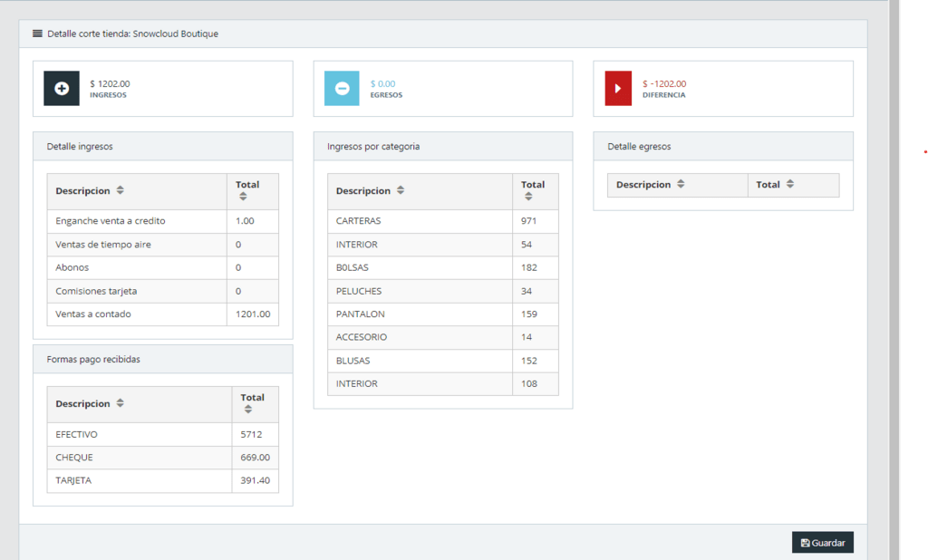928x560 pixels.
Task: Click the blue minus Egresos icon
Action: tap(342, 89)
